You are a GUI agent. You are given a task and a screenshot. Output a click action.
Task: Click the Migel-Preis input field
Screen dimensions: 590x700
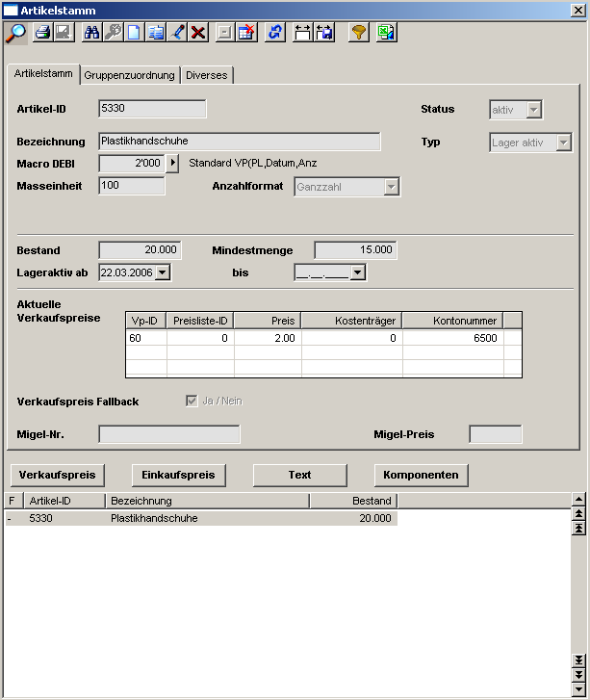[496, 434]
